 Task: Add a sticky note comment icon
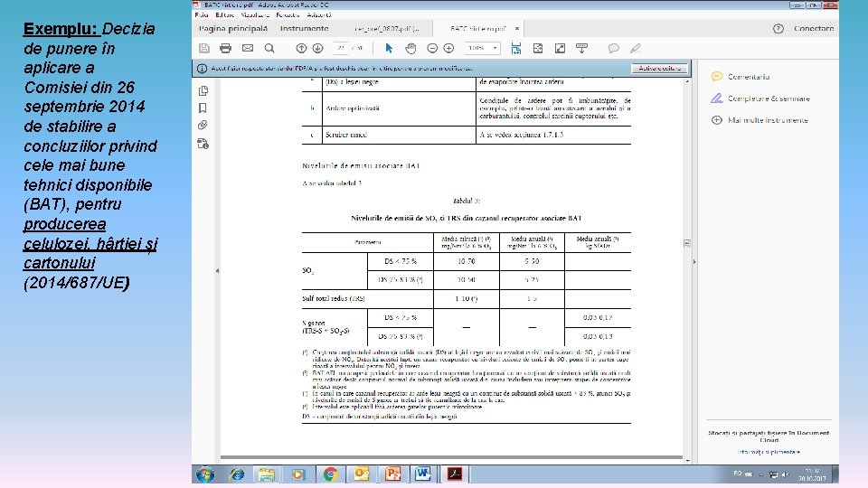point(613,48)
